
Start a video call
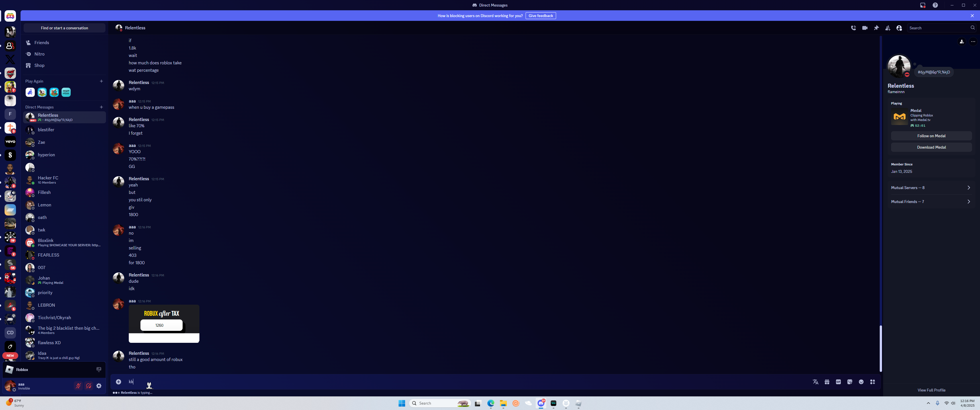point(865,28)
